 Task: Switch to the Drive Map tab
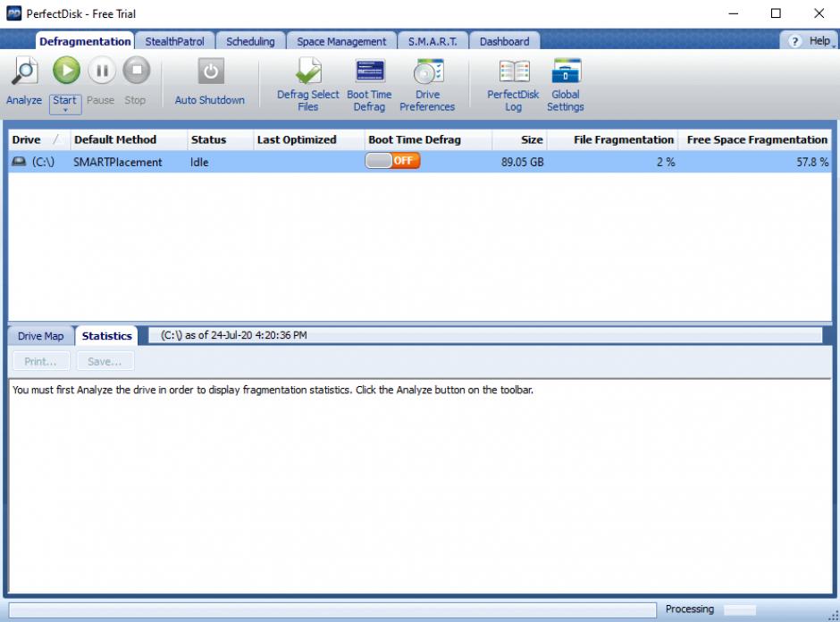point(41,336)
